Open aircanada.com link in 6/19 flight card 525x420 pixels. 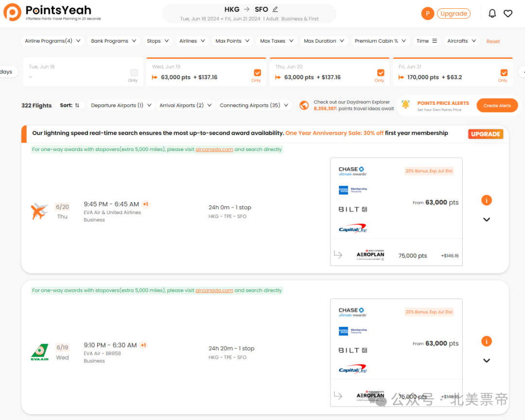pos(214,290)
